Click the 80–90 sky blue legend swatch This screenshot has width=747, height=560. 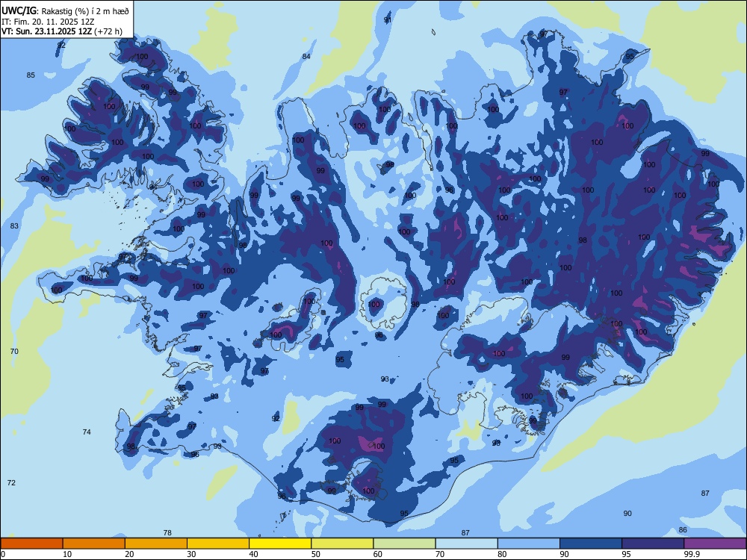(x=529, y=544)
